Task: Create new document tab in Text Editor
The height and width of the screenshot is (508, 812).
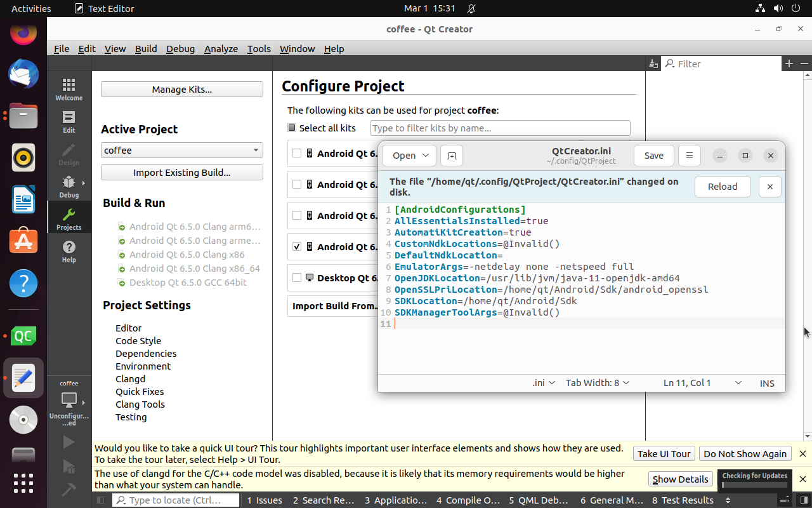Action: (451, 156)
